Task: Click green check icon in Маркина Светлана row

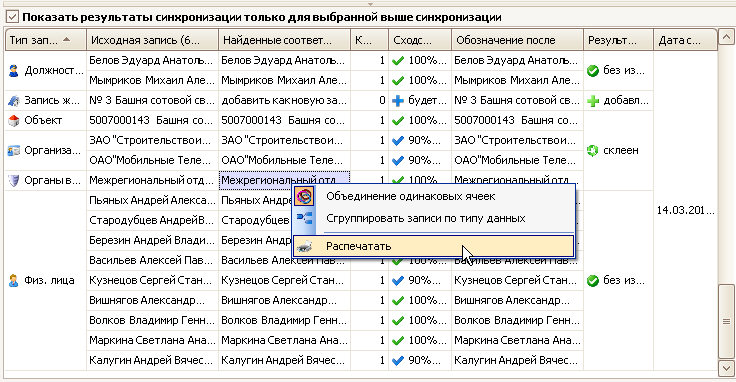Action: [398, 340]
